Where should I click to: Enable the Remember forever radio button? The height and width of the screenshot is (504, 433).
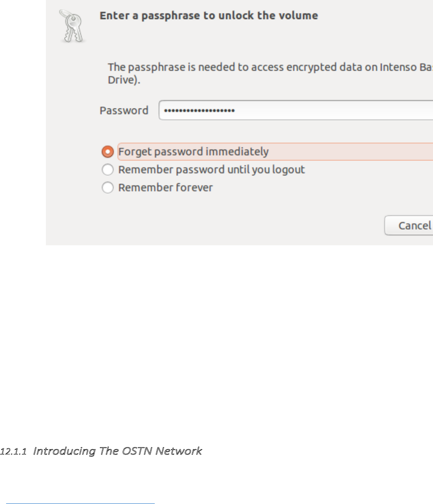[x=108, y=188]
